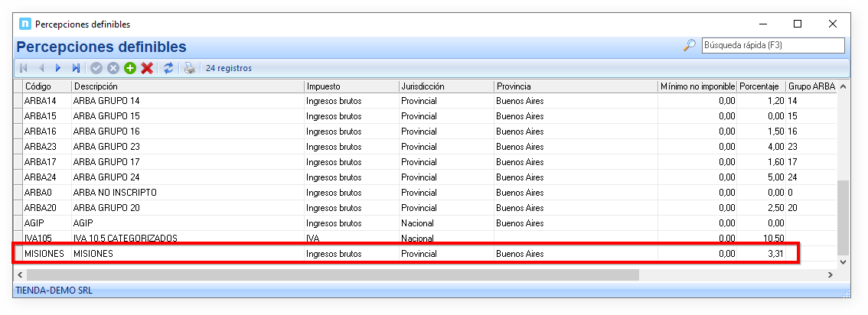Go to the next record

pos(58,68)
